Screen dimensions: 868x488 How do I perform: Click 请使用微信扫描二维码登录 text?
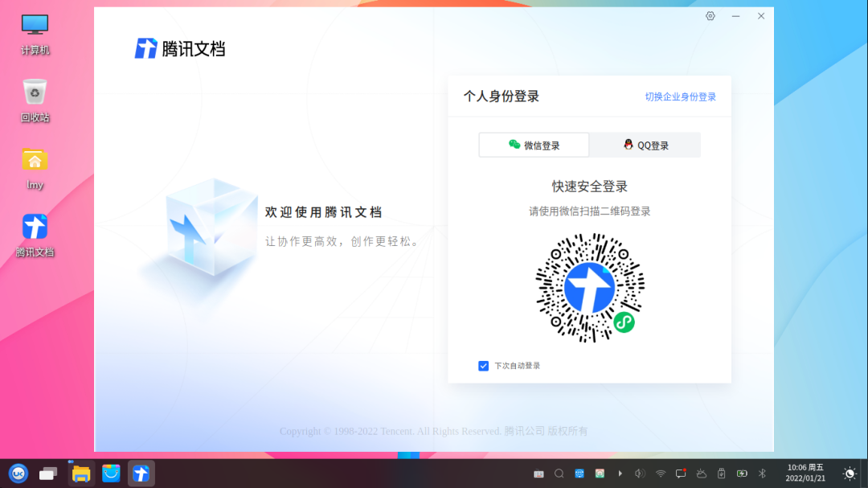tap(590, 211)
